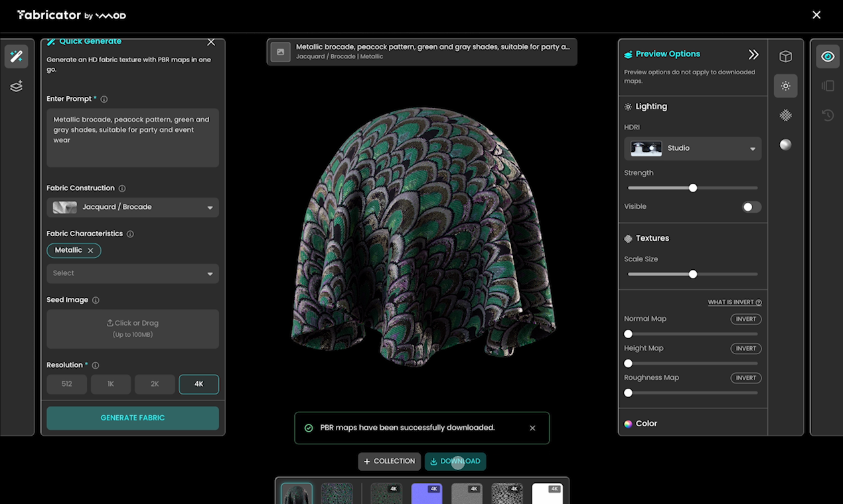Open the WHAT IS INVERT help link
This screenshot has height=504, width=843.
(735, 302)
